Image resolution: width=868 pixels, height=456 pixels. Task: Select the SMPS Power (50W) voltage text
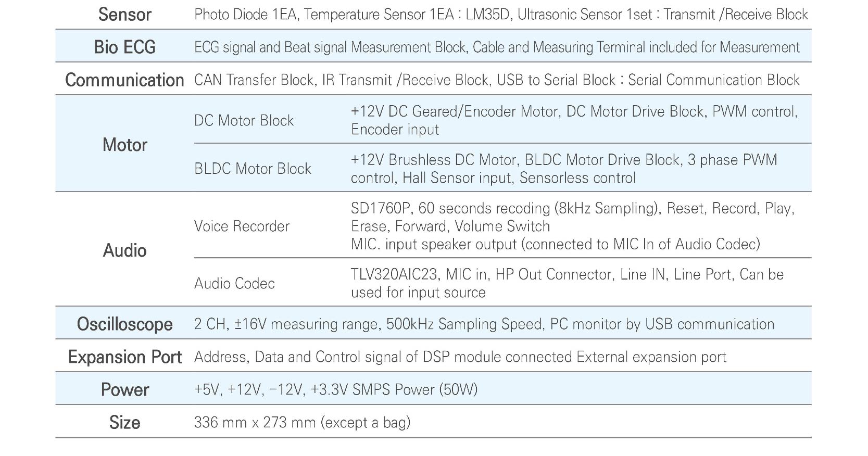(x=335, y=390)
